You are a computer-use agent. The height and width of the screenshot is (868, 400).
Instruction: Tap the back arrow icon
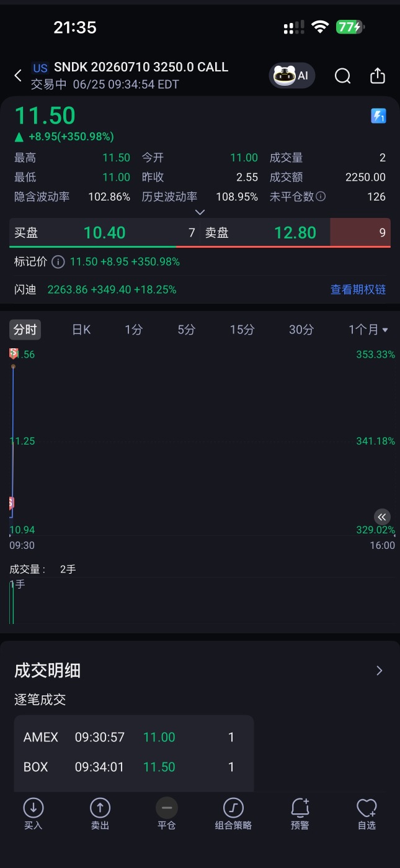tap(18, 76)
